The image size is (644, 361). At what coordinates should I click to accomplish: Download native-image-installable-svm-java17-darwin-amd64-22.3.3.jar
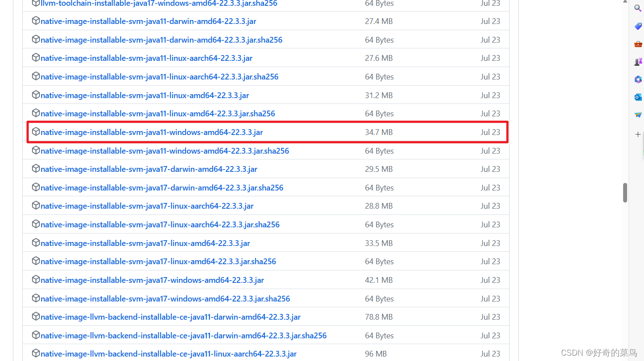click(149, 169)
